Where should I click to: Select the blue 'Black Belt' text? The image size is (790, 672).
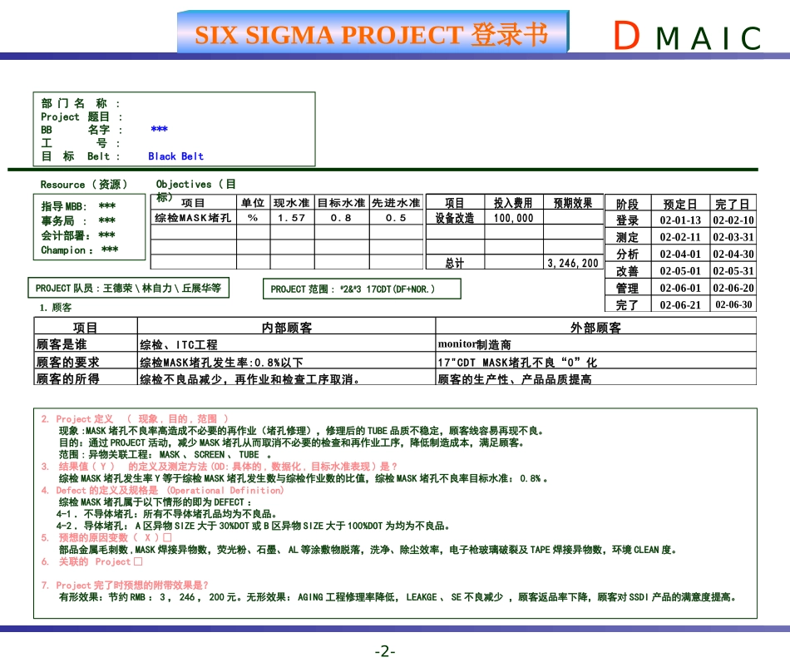coord(175,156)
